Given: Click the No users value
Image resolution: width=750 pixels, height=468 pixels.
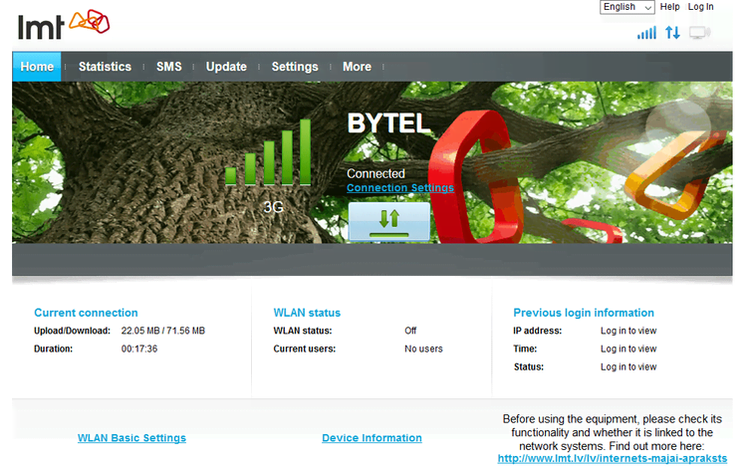Looking at the screenshot, I should [x=424, y=349].
